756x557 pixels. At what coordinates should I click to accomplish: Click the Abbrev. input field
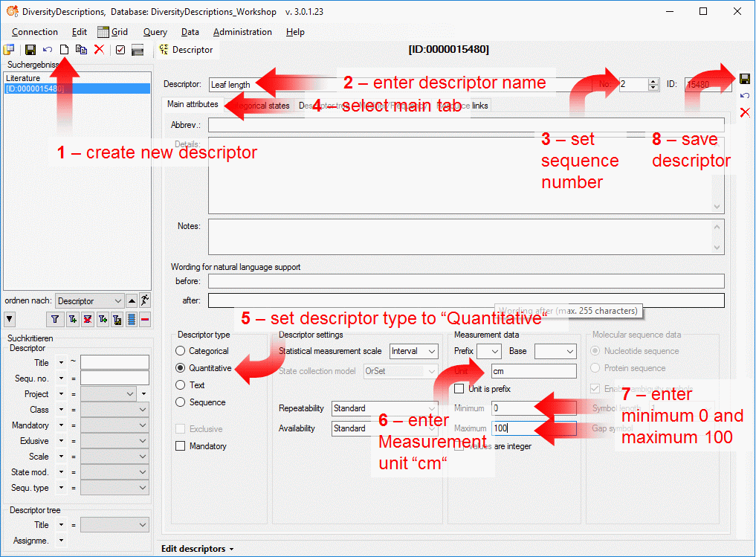[466, 125]
